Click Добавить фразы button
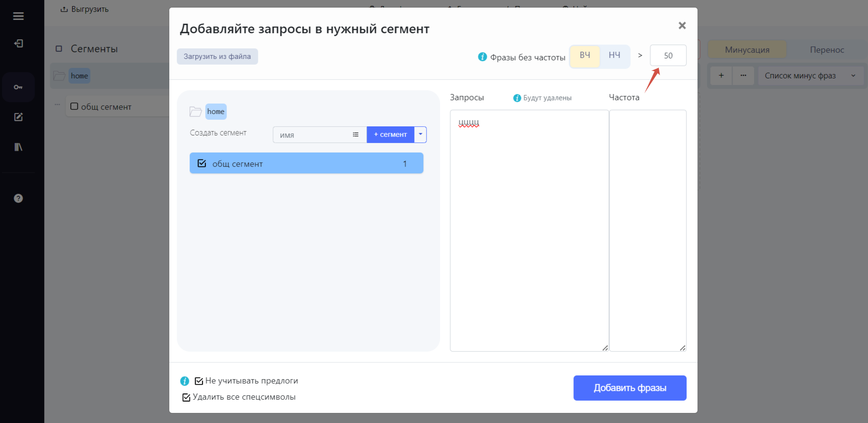Viewport: 868px width, 423px height. (630, 388)
